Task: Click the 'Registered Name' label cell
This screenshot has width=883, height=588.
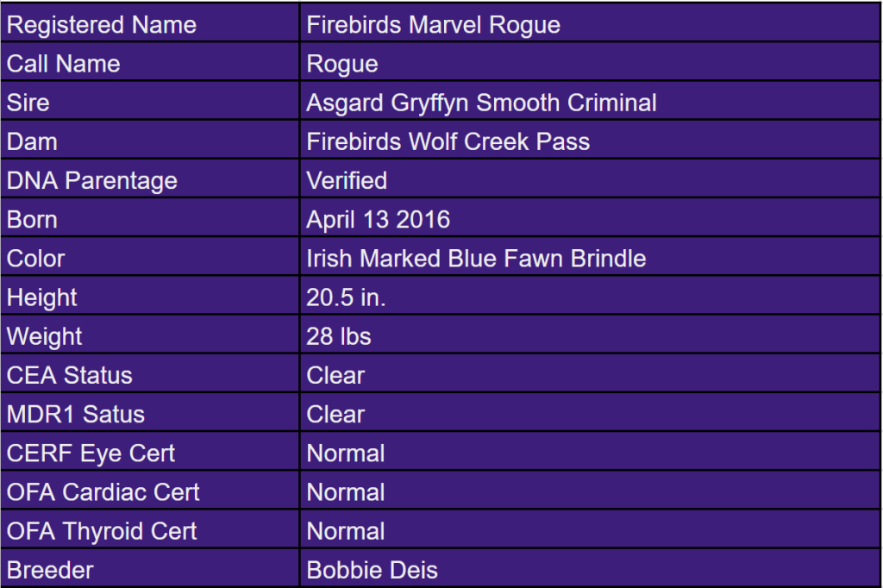Action: (x=101, y=25)
